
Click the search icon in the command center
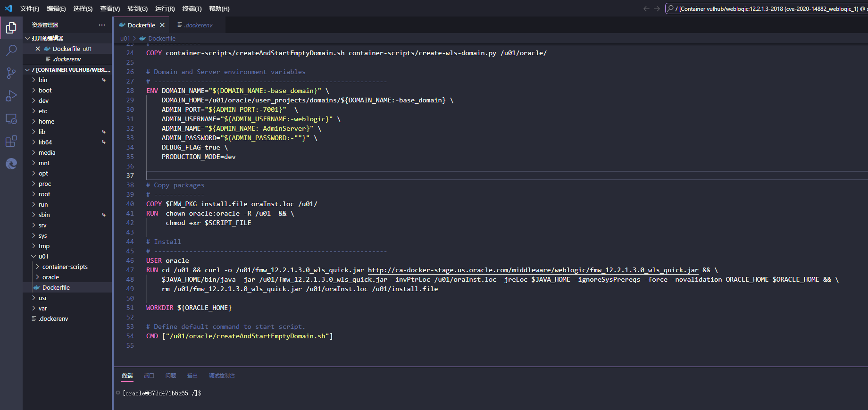tap(670, 8)
